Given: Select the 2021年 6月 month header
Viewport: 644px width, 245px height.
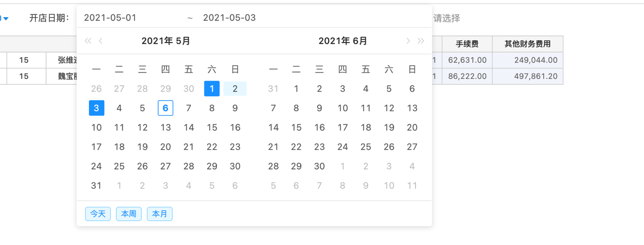Looking at the screenshot, I should (342, 41).
